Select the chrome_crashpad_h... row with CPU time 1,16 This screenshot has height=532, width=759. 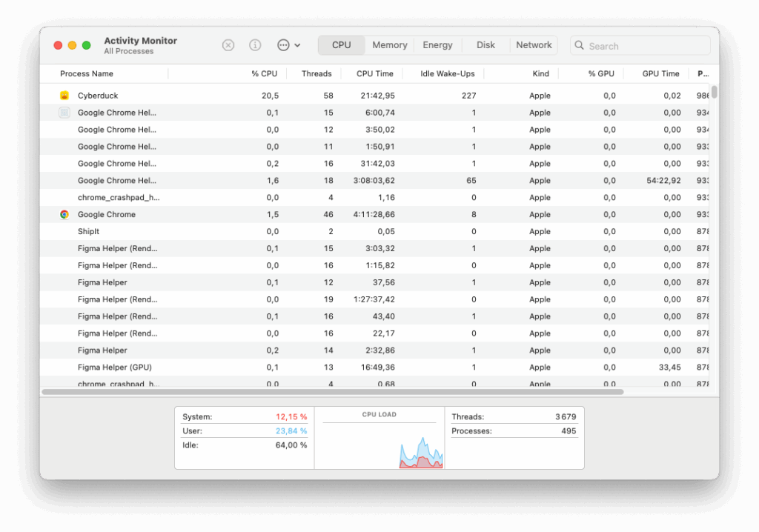374,198
